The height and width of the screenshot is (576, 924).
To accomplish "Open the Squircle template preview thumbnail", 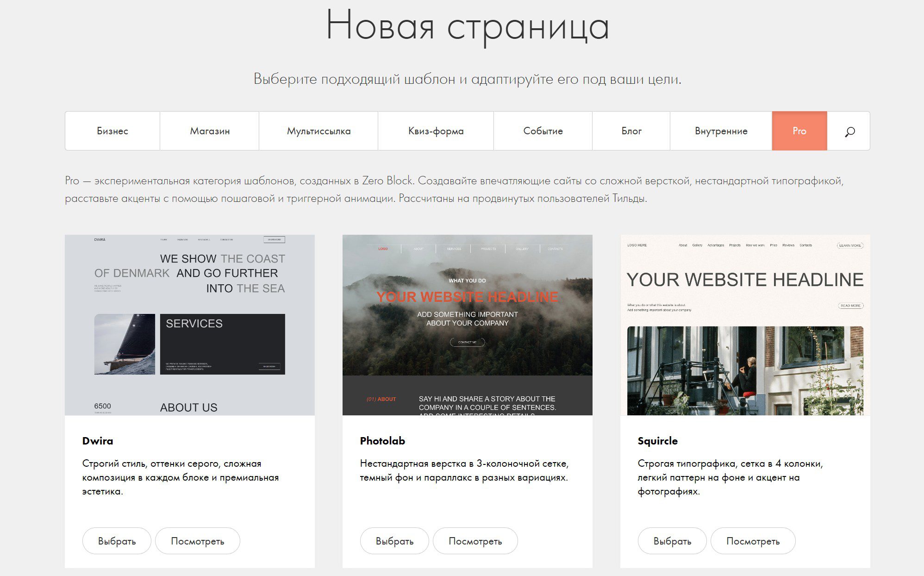I will click(x=745, y=325).
